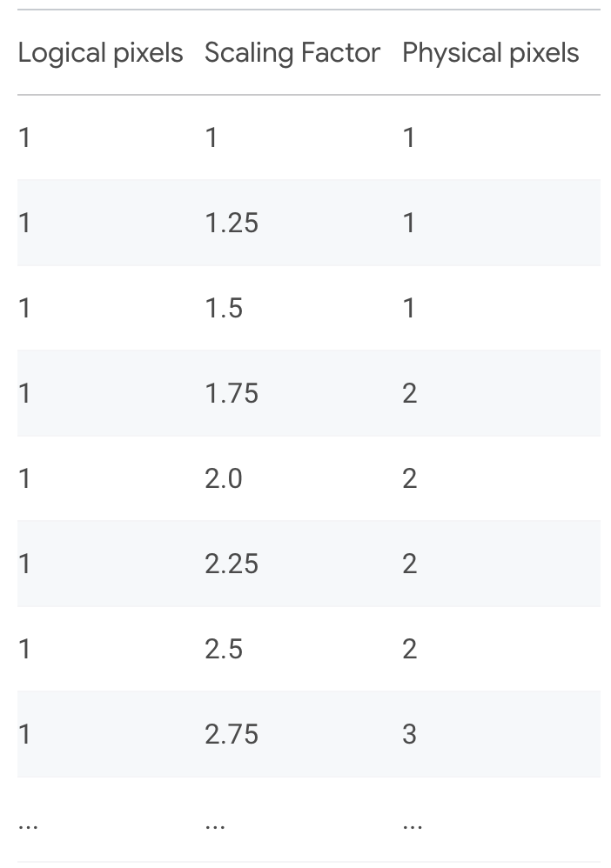Click the Physical pixels column header
This screenshot has width=611, height=868.
pos(490,53)
